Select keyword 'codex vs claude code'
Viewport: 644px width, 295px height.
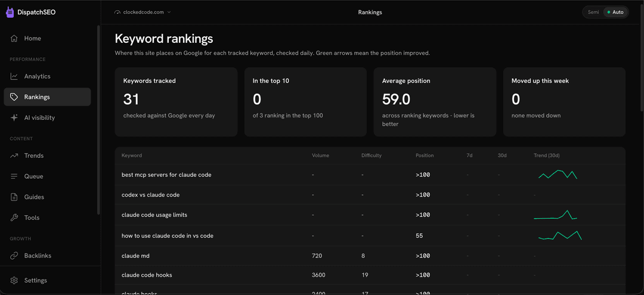151,195
